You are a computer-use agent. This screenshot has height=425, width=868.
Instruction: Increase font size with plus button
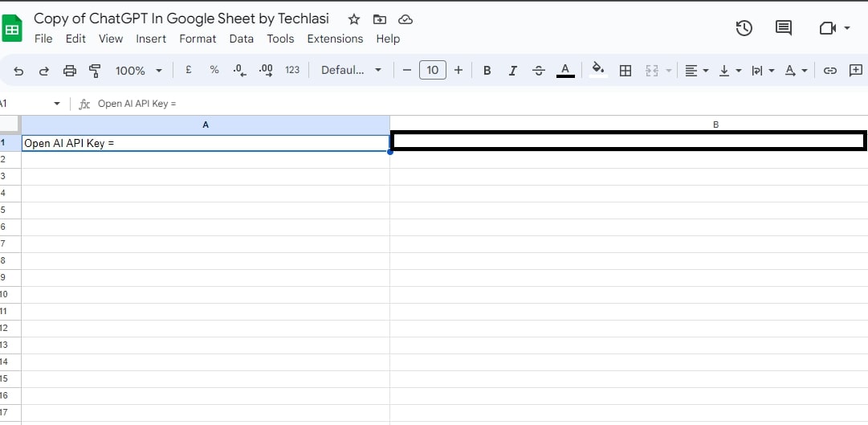click(458, 71)
